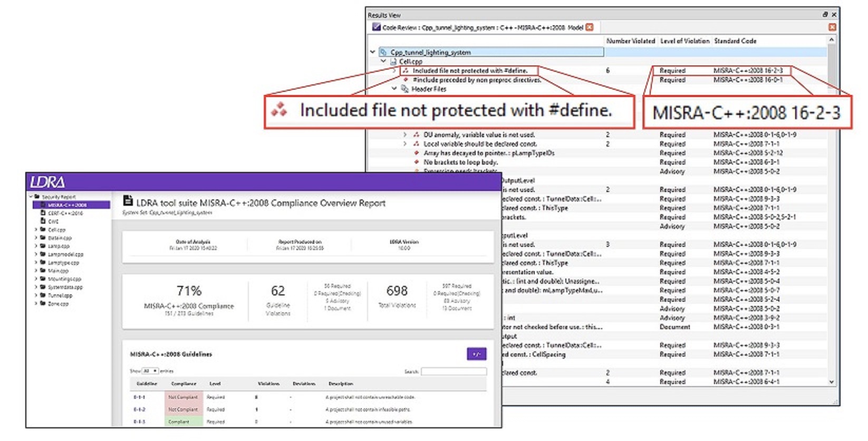Sort by Compliance column header
The width and height of the screenshot is (868, 441).
[184, 384]
